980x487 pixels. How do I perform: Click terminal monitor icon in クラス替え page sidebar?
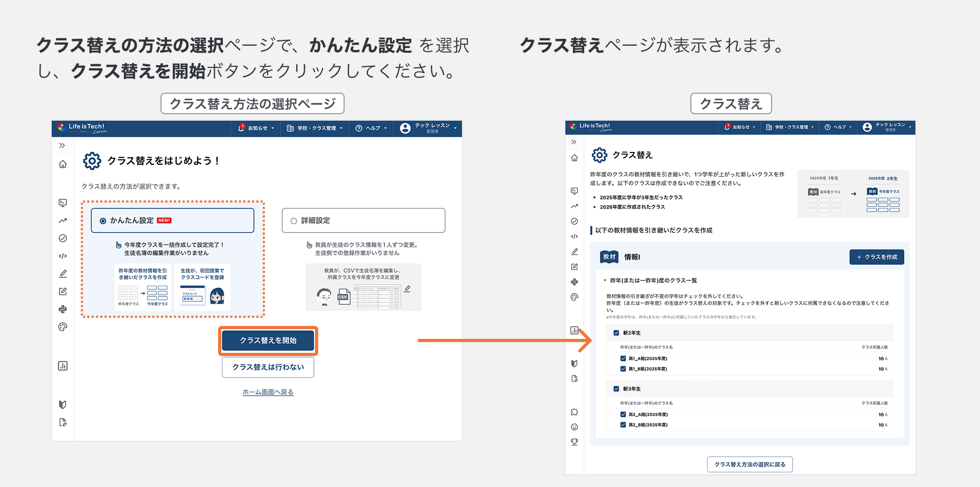pyautogui.click(x=574, y=191)
